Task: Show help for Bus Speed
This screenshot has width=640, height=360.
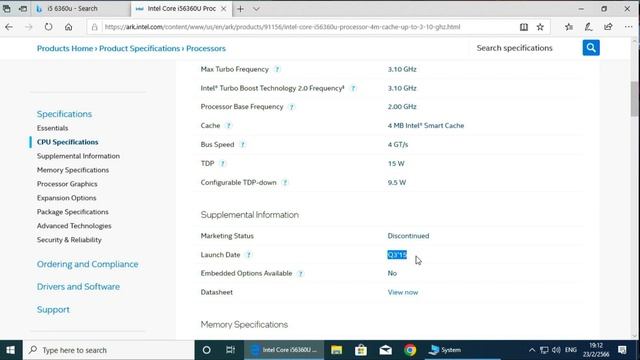Action: (x=242, y=144)
